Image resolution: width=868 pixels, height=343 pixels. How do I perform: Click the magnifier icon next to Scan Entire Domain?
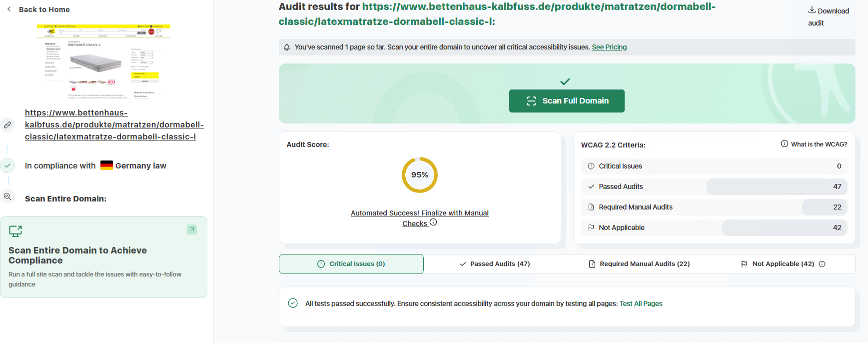click(x=7, y=196)
